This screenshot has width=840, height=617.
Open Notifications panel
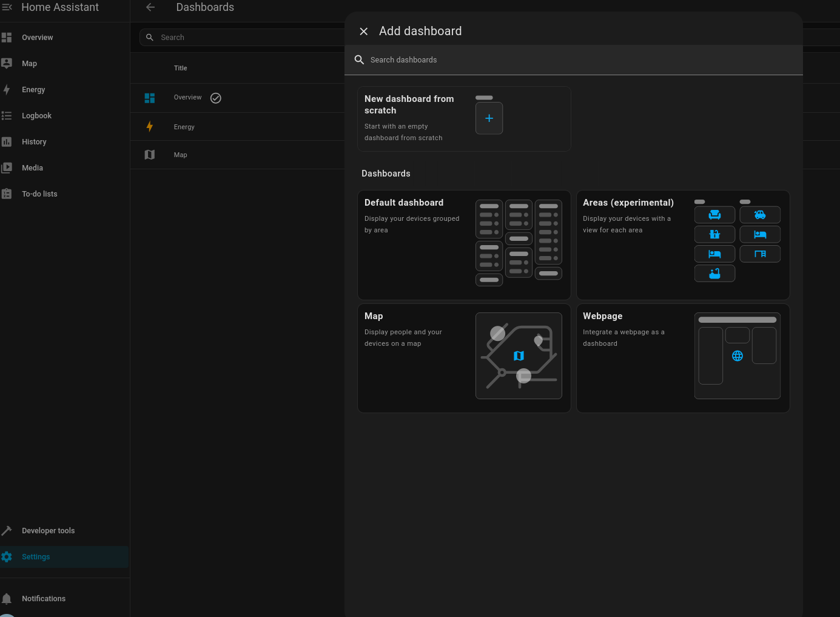coord(64,599)
